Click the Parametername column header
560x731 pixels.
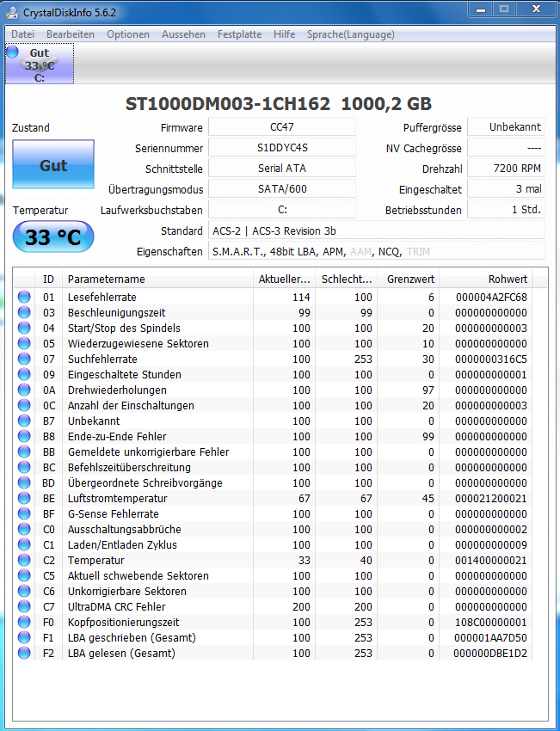point(157,279)
